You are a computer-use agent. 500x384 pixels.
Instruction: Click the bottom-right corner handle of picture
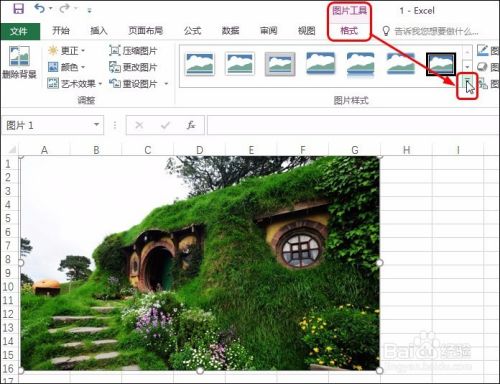pos(380,371)
